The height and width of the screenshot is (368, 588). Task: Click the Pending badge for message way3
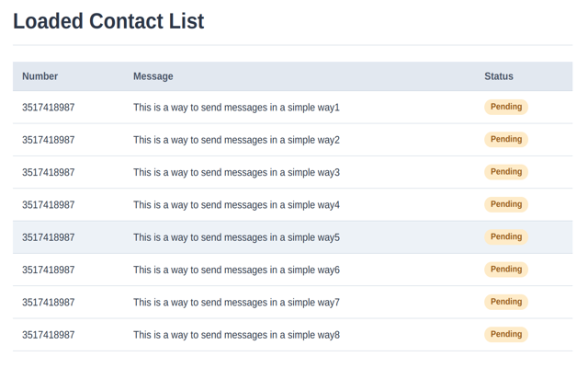click(x=506, y=172)
